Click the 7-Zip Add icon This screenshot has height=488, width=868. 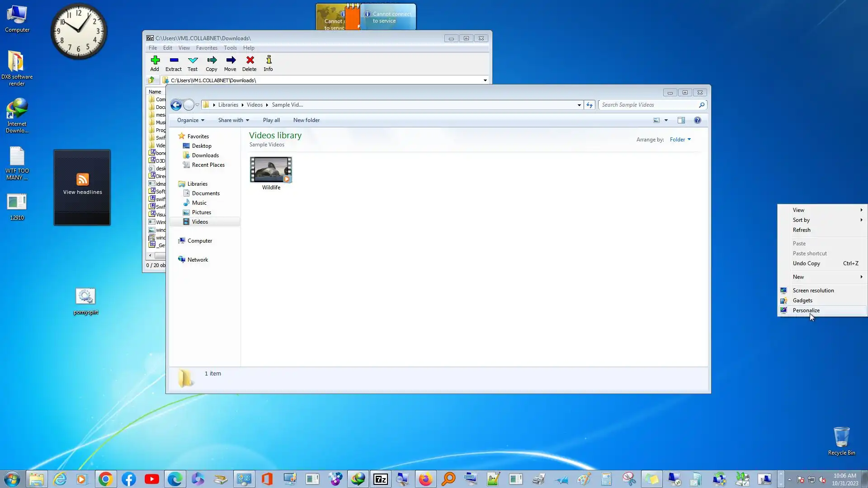[x=155, y=61]
